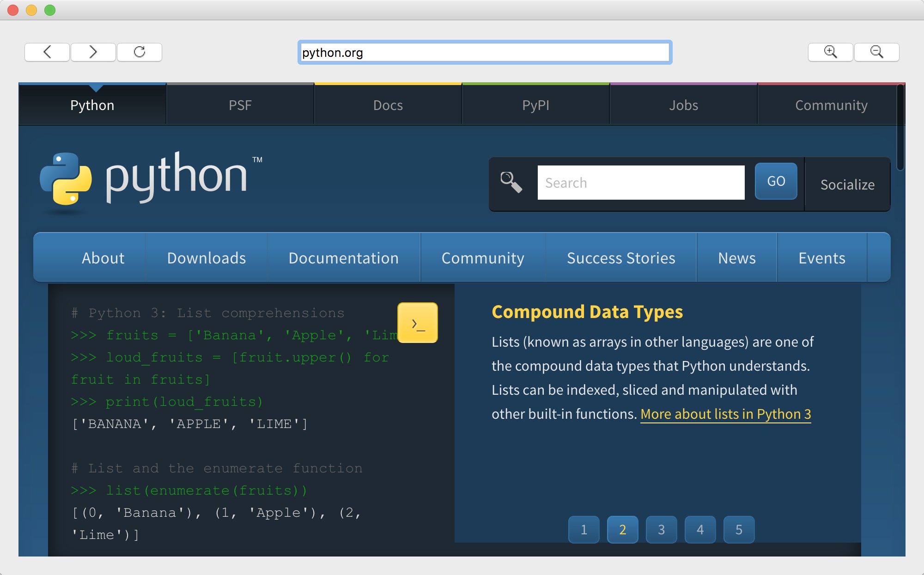Launch interactive shell yellow terminal button

point(417,323)
